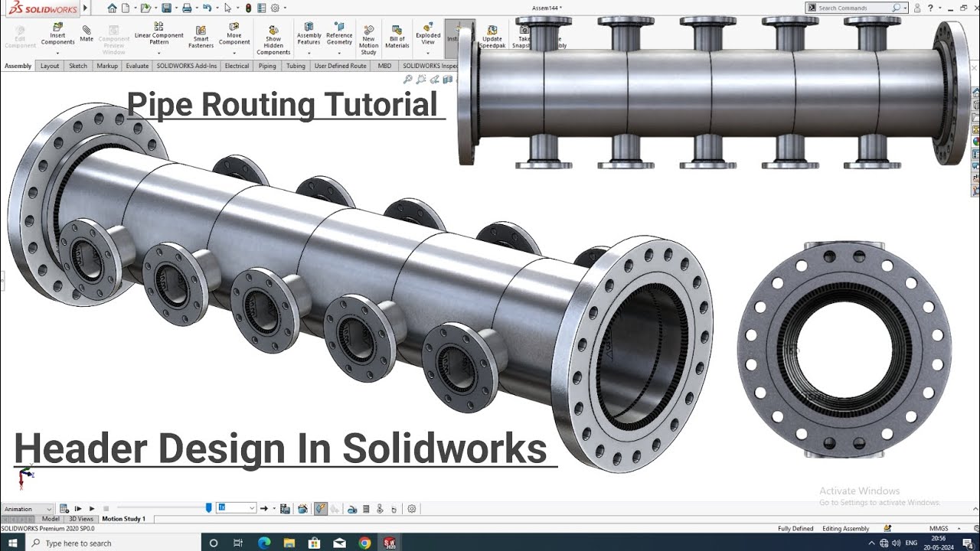
Task: Click the Stop playback button
Action: pos(106,509)
